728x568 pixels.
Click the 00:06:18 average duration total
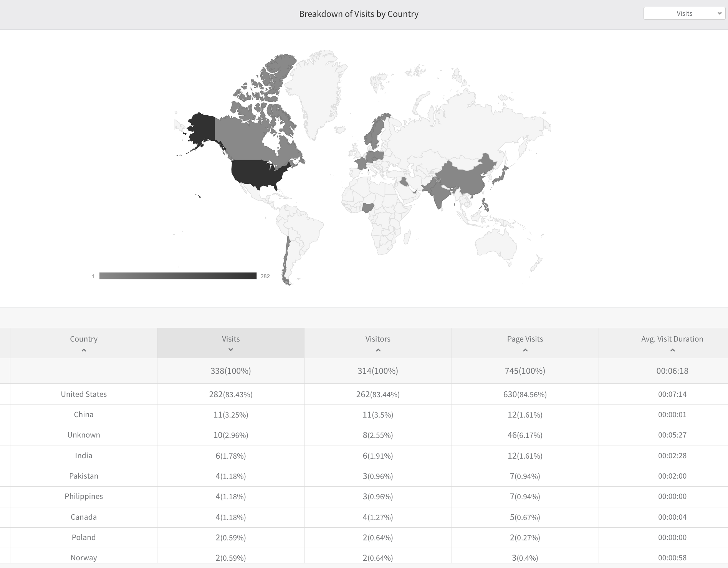point(672,371)
